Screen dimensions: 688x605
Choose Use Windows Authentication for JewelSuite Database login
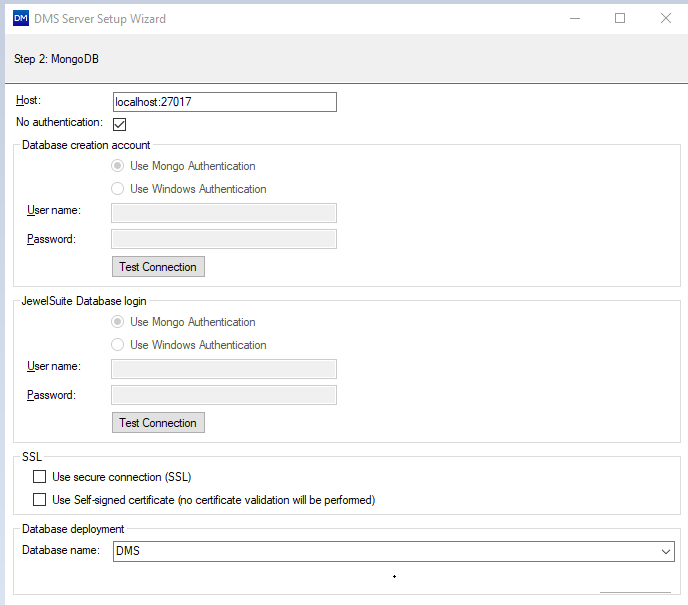coord(118,344)
